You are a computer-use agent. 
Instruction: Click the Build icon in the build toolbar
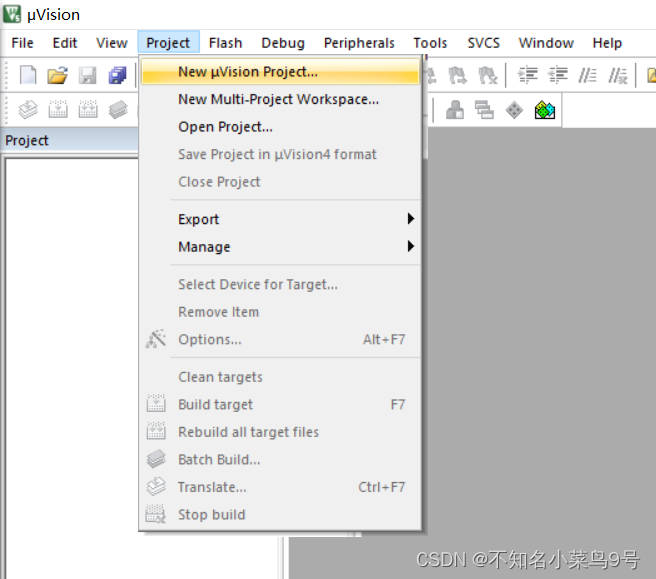pyautogui.click(x=58, y=110)
